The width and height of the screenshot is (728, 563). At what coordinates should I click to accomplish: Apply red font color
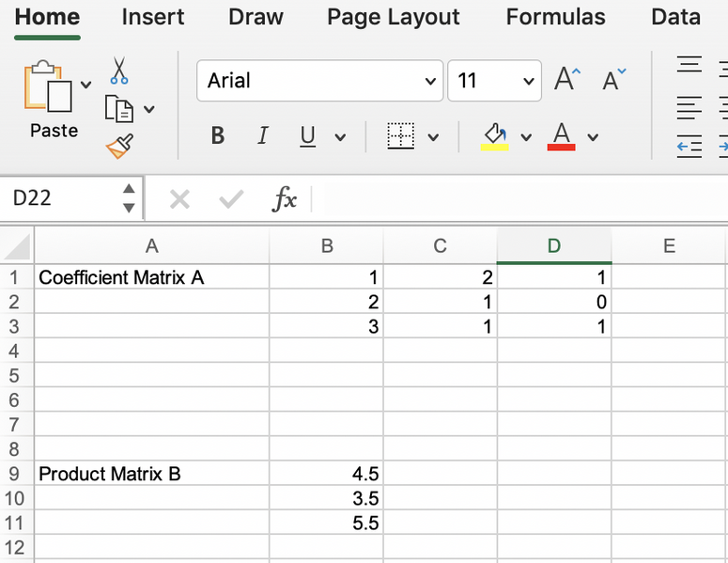tap(562, 136)
